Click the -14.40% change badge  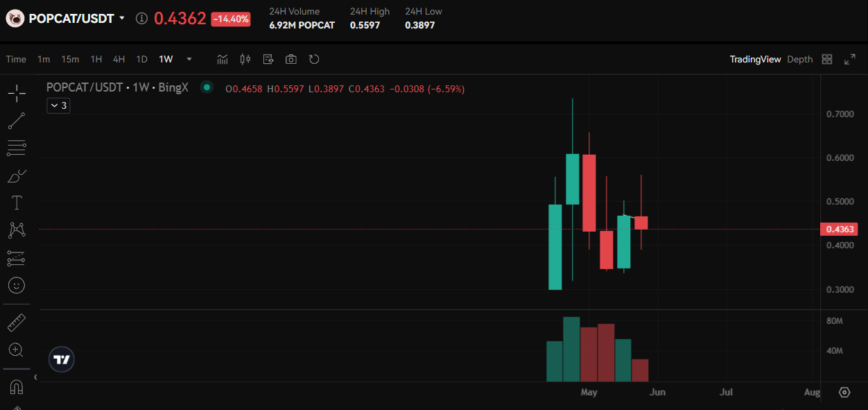pos(231,19)
